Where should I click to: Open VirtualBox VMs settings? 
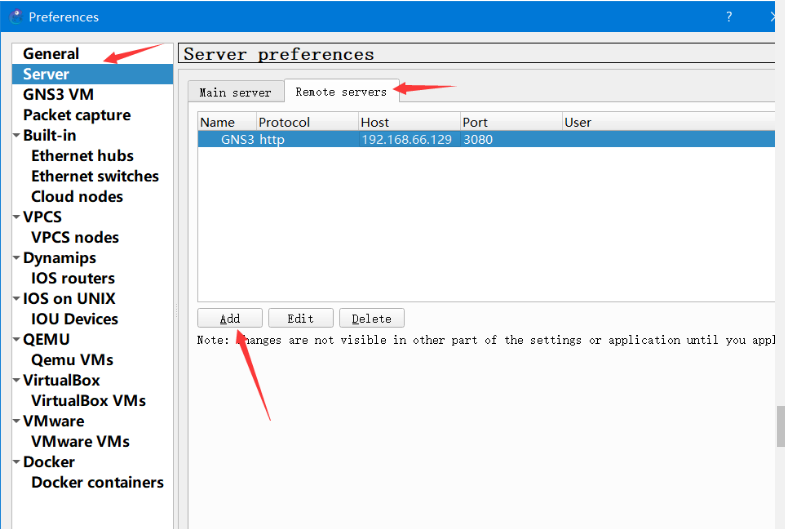click(88, 400)
